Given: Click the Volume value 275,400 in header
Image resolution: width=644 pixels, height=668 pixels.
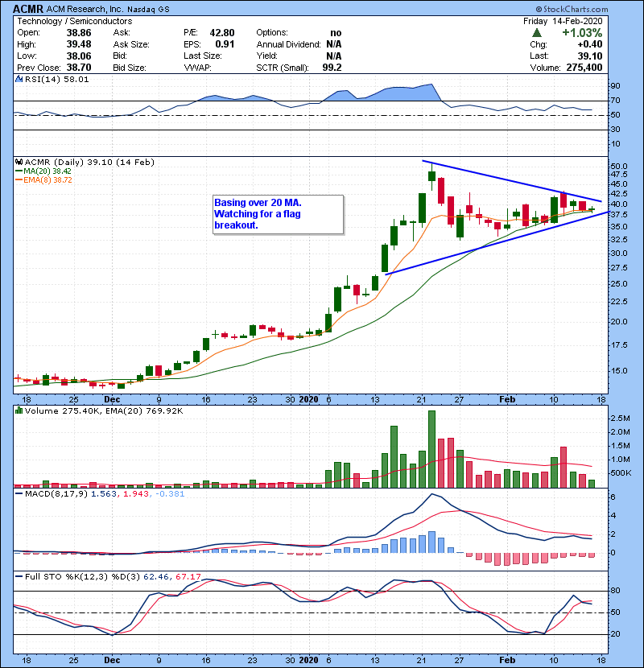Looking at the screenshot, I should 584,68.
